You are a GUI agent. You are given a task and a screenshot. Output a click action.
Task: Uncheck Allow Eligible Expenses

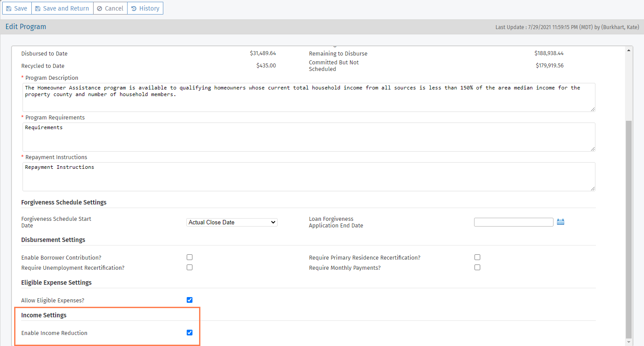coord(189,300)
